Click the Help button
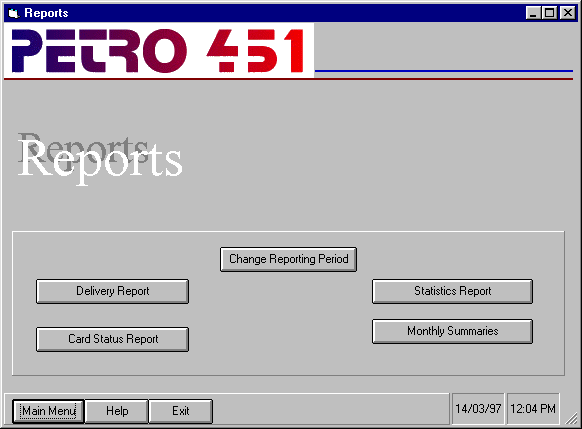 pos(117,411)
